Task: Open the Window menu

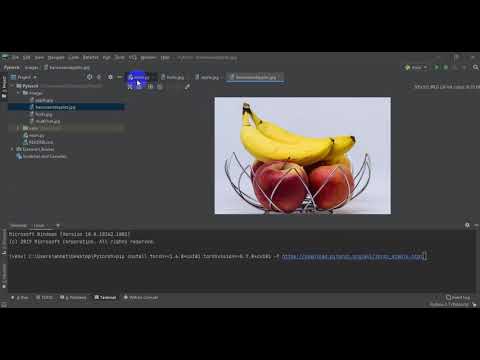Action: pos(148,58)
